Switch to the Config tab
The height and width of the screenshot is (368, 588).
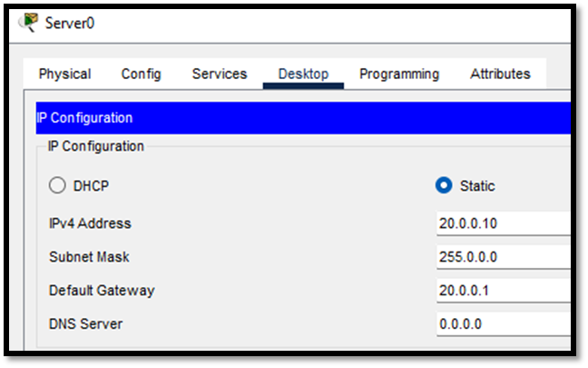point(141,74)
